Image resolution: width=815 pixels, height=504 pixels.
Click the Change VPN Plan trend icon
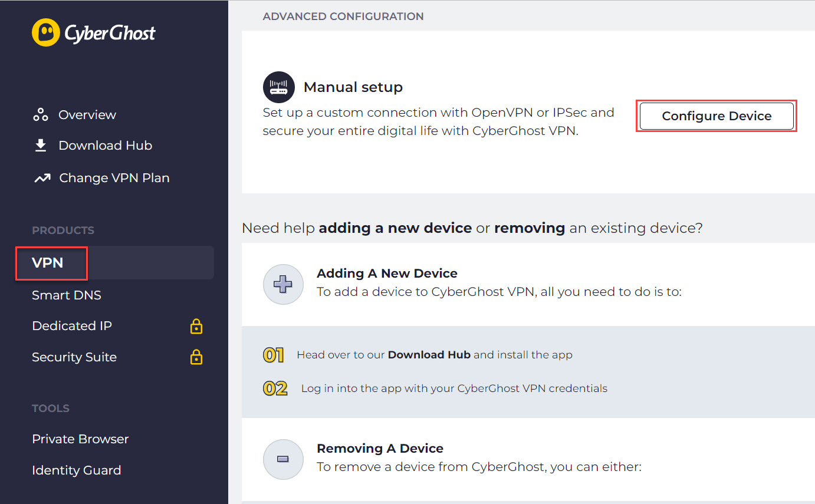42,178
